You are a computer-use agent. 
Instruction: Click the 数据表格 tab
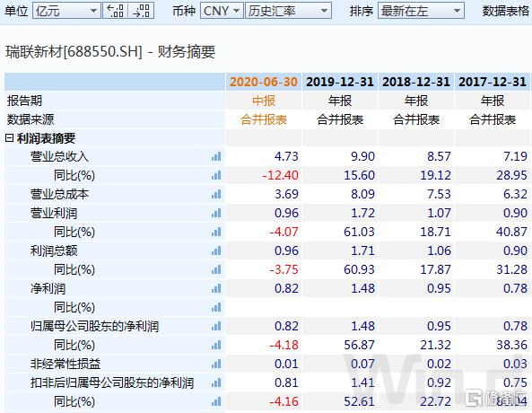506,11
